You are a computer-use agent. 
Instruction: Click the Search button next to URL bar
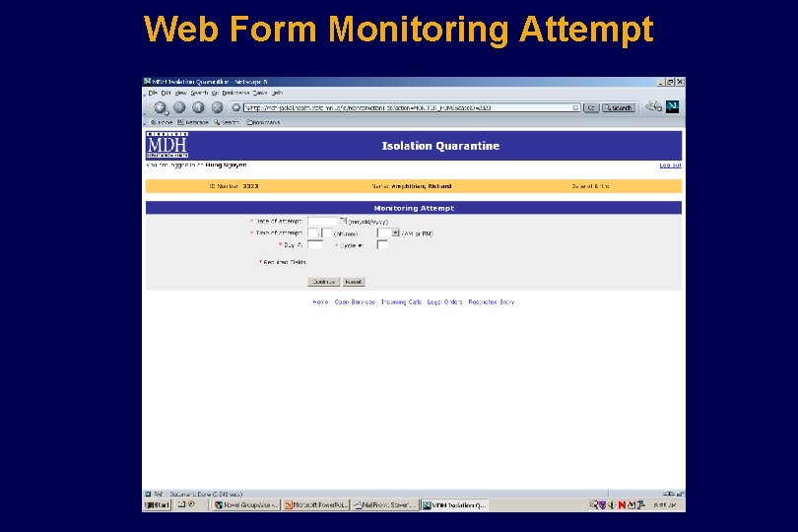coord(619,107)
